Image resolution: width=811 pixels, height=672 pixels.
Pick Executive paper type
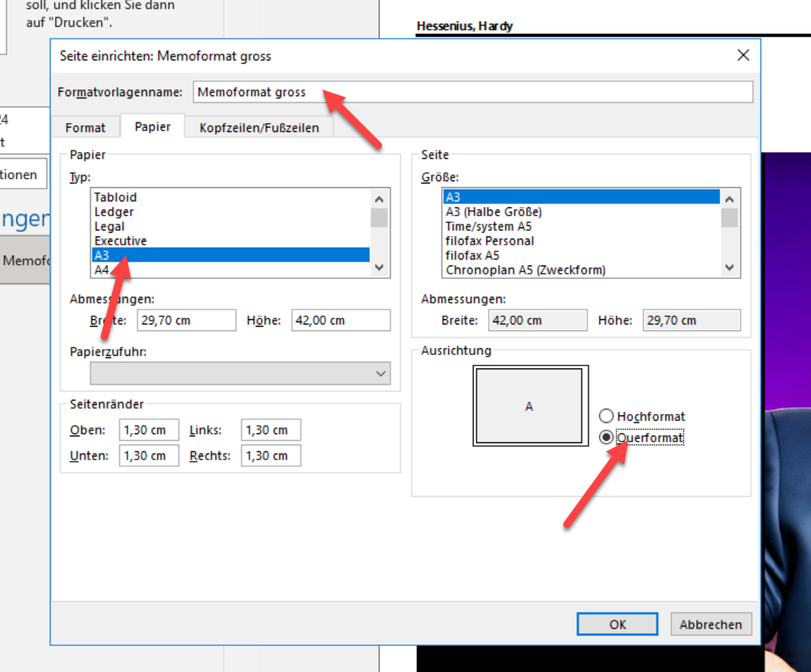point(231,240)
